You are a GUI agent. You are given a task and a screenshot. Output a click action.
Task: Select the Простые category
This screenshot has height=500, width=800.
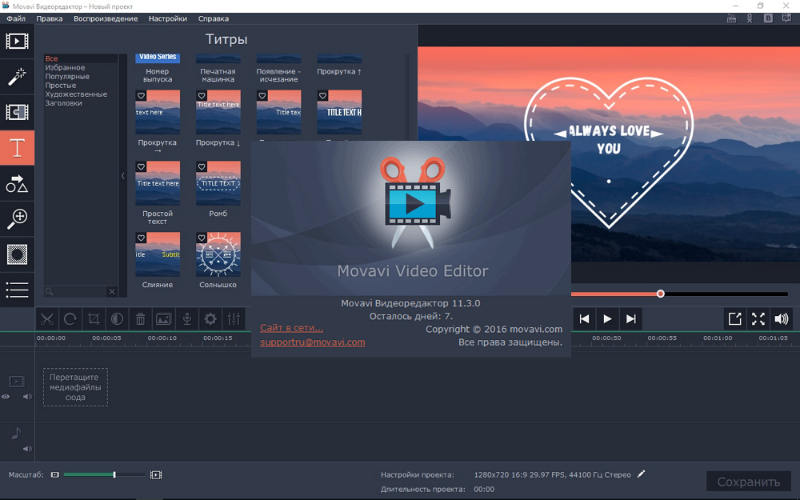pos(60,85)
